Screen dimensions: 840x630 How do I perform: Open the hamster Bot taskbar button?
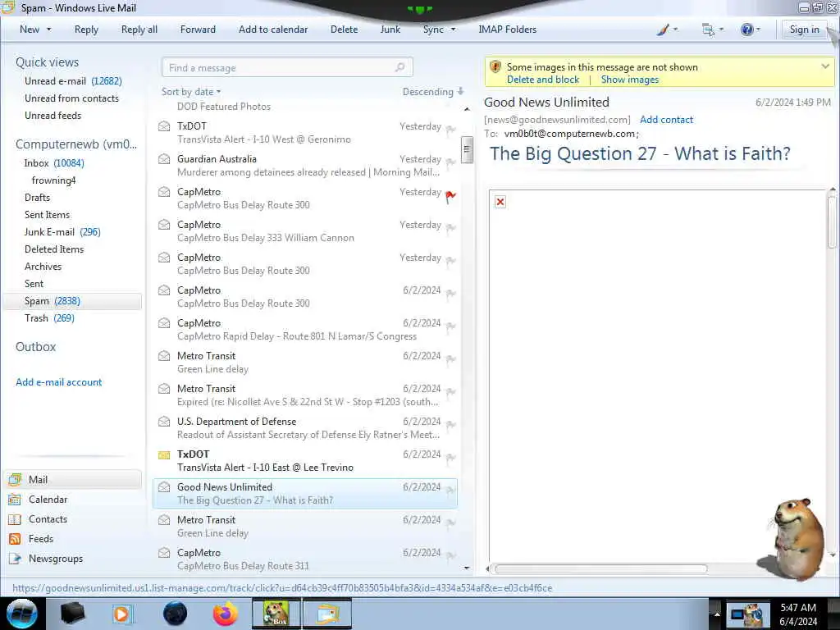[276, 614]
